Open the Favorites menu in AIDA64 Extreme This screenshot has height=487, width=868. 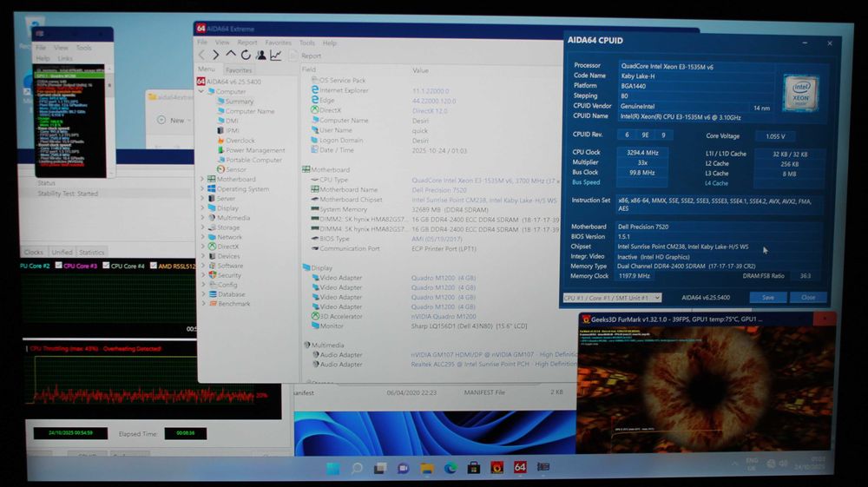coord(278,43)
